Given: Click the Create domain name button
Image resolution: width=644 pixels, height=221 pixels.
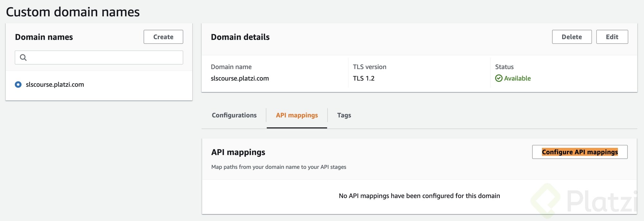Looking at the screenshot, I should (163, 37).
